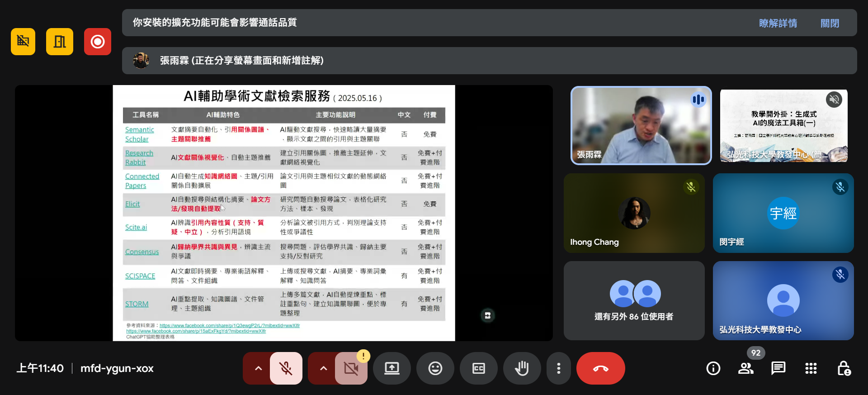The width and height of the screenshot is (868, 395).
Task: Click presenter avatar in sharing banner
Action: (141, 61)
